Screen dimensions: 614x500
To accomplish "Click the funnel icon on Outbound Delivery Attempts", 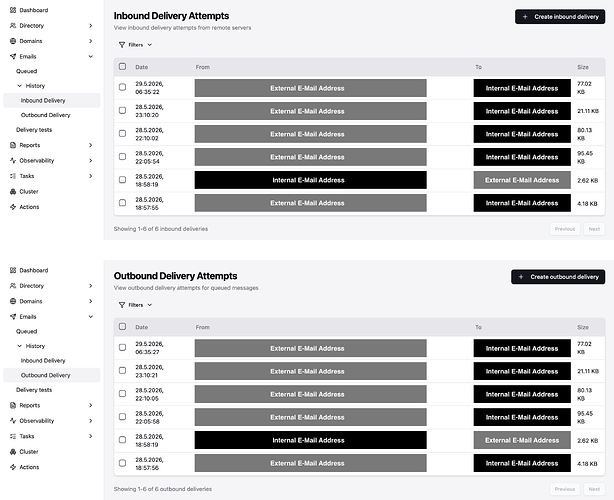I will 122,305.
